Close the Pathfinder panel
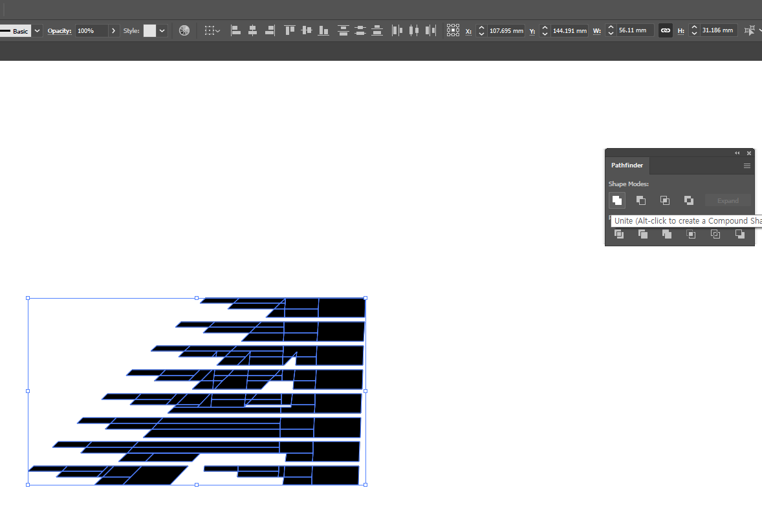Viewport: 762px width, 532px height. (749, 153)
